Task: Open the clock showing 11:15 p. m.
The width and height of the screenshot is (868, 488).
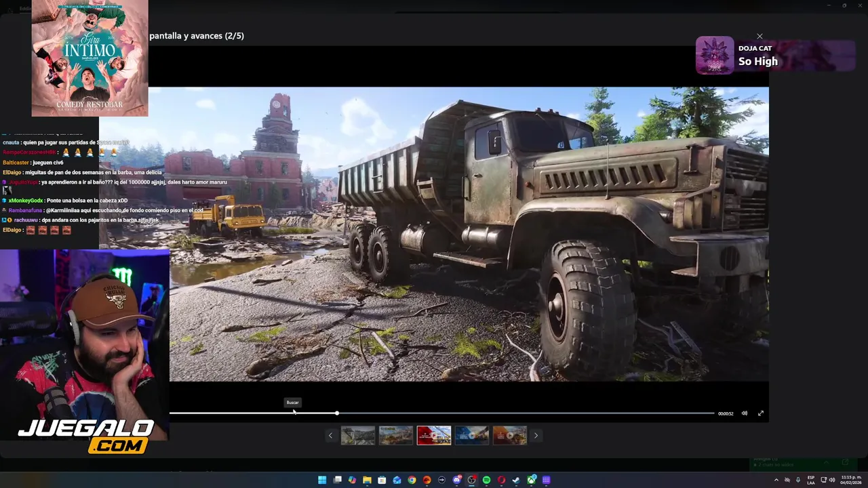Action: [850, 480]
